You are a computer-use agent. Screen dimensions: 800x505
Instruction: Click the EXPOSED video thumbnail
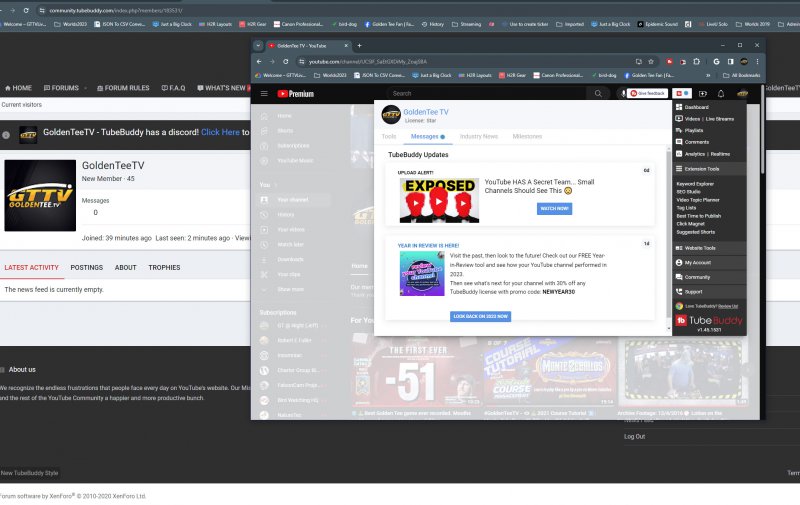438,199
